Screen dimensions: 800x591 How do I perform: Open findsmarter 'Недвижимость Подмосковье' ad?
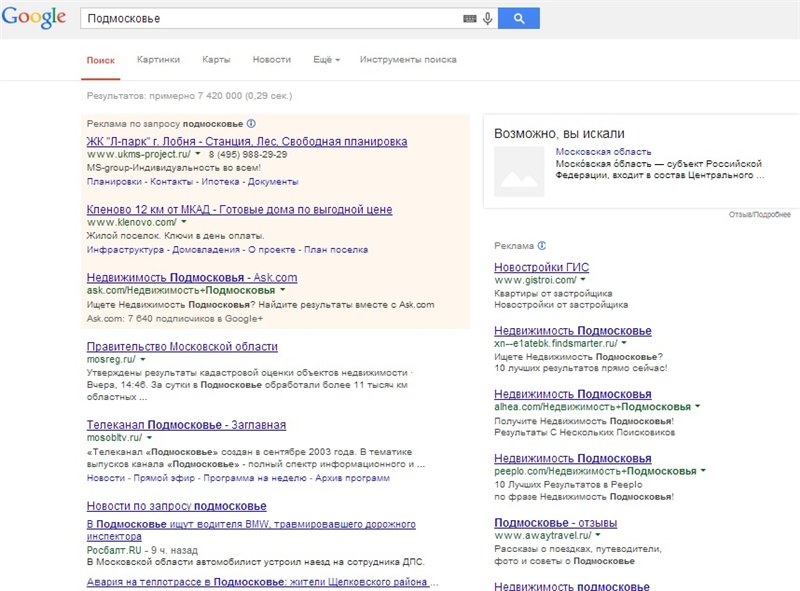coord(572,331)
